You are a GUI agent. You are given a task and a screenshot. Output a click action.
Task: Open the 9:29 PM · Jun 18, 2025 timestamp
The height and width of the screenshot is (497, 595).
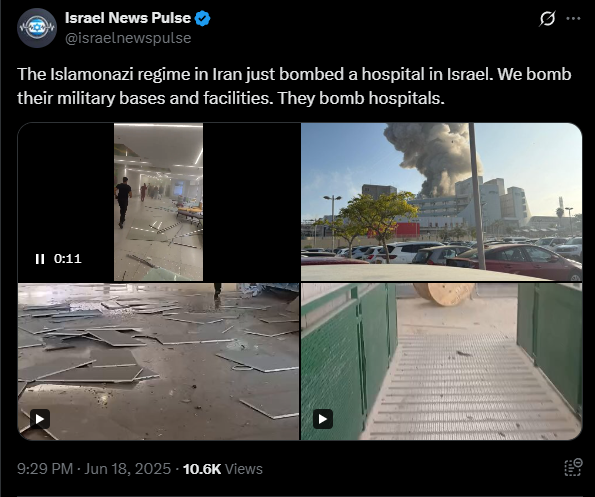[x=94, y=469]
